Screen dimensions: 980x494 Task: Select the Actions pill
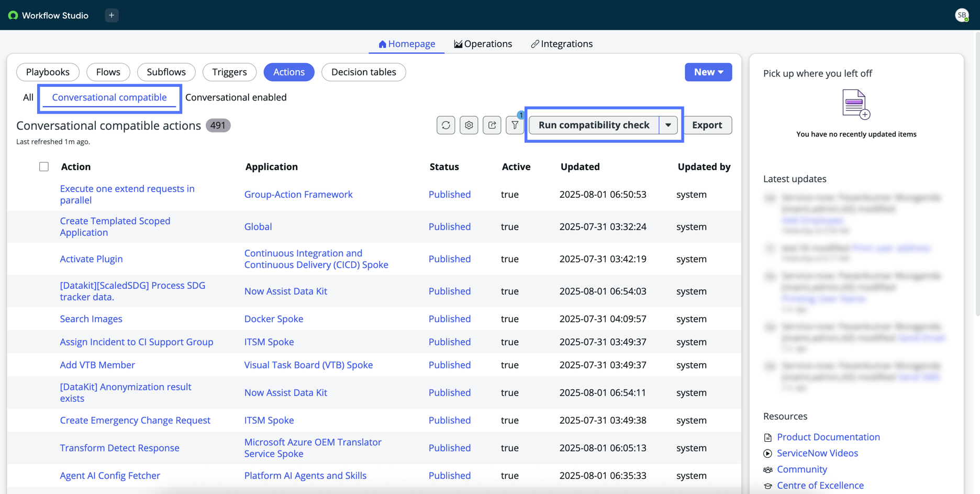289,72
